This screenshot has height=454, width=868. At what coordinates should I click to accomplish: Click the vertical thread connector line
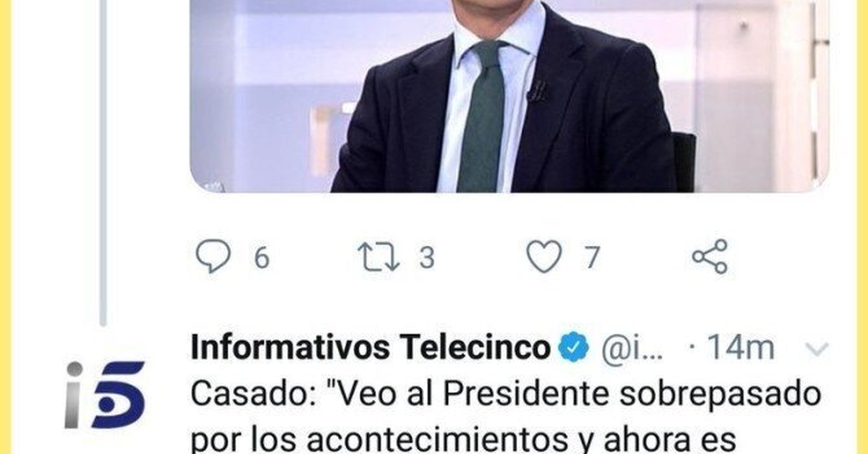pyautogui.click(x=103, y=163)
